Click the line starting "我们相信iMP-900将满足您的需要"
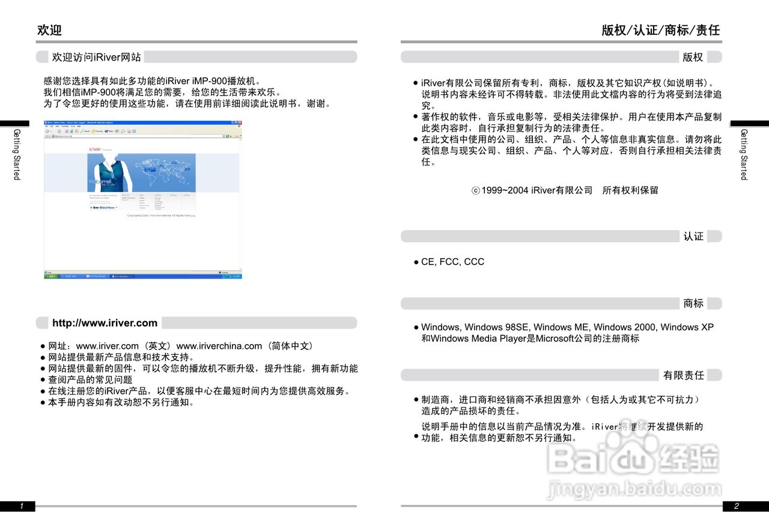769x532 pixels. [162, 92]
